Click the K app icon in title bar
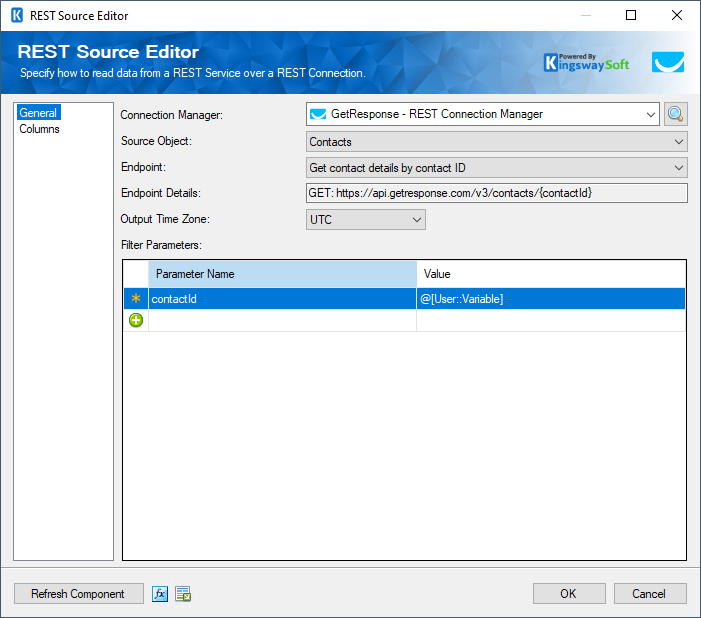701x618 pixels. pos(17,16)
